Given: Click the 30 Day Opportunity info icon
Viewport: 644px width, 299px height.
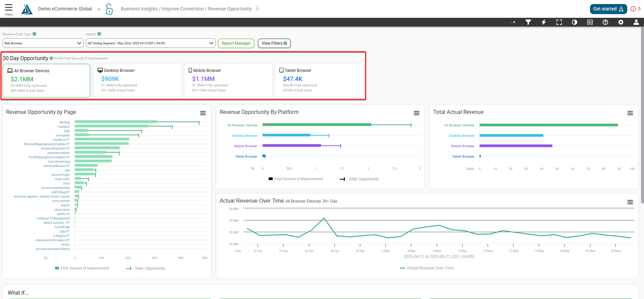Looking at the screenshot, I should 51,58.
